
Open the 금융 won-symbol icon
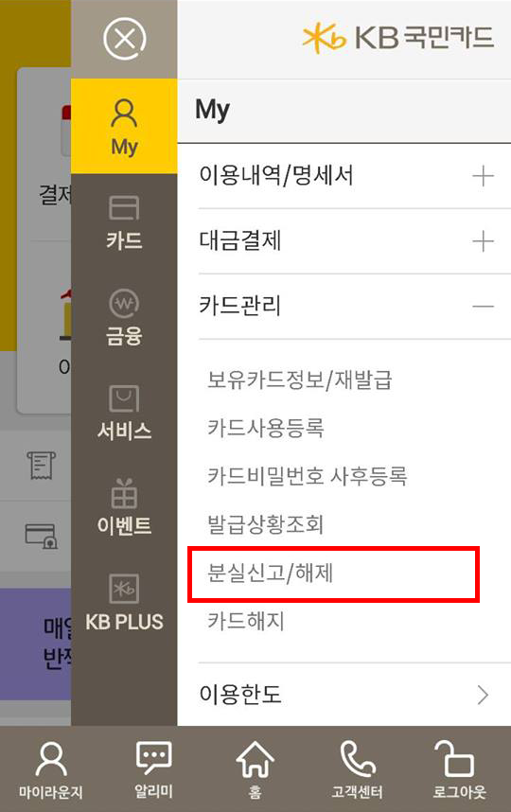(x=124, y=303)
